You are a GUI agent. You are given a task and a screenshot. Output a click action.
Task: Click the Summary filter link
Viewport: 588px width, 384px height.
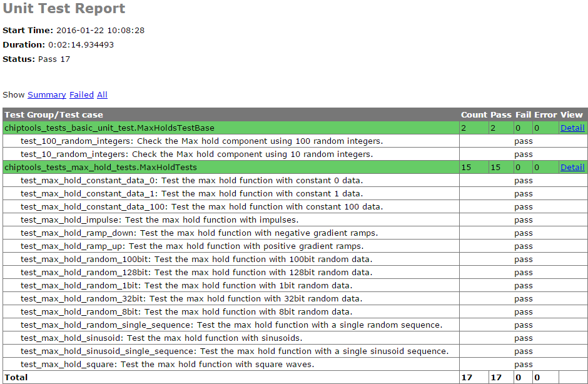pyautogui.click(x=46, y=95)
